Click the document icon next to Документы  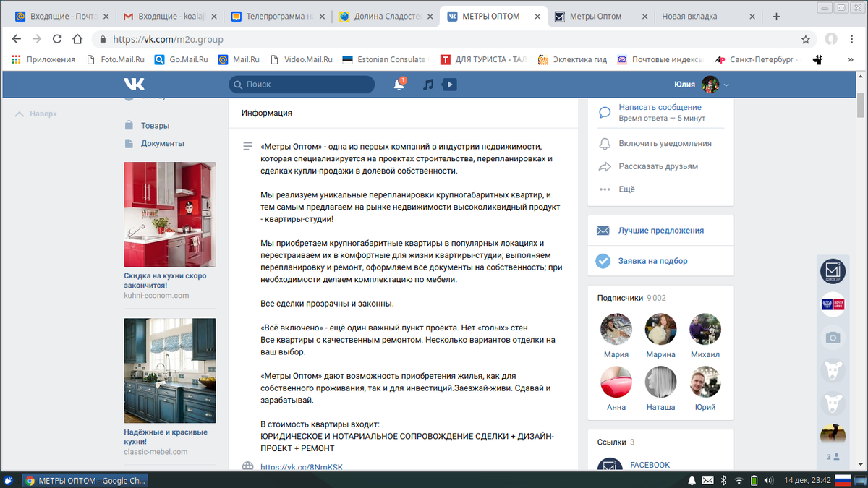(129, 143)
